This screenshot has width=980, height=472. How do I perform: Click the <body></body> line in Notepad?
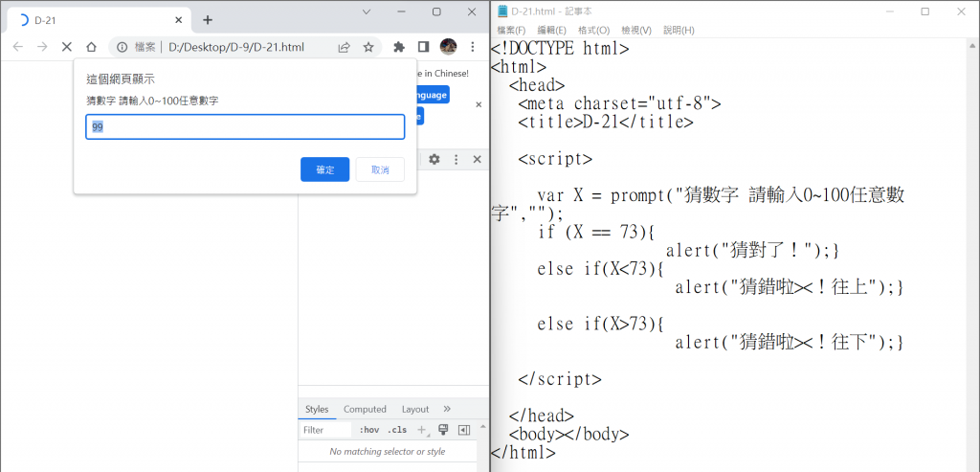point(568,434)
